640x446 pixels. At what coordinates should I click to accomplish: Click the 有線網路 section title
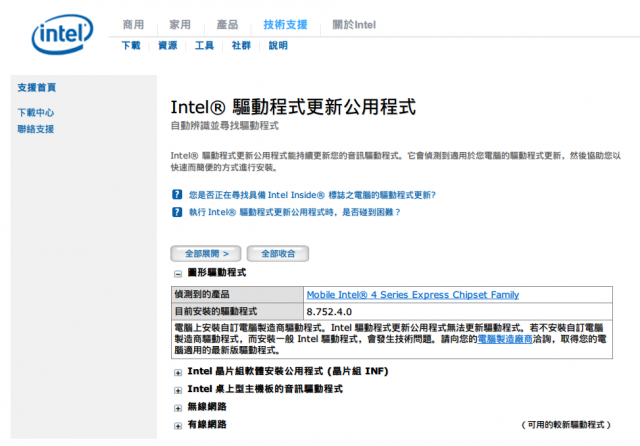point(207,424)
